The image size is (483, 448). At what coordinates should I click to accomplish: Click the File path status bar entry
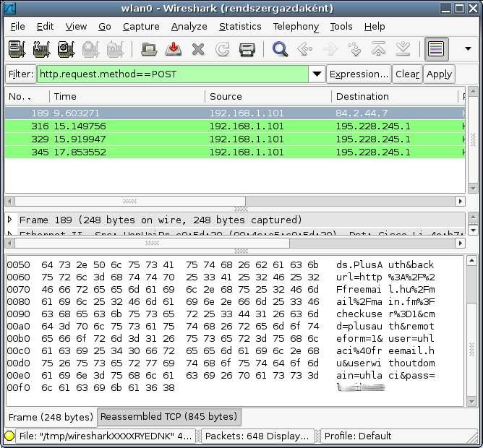pos(105,436)
